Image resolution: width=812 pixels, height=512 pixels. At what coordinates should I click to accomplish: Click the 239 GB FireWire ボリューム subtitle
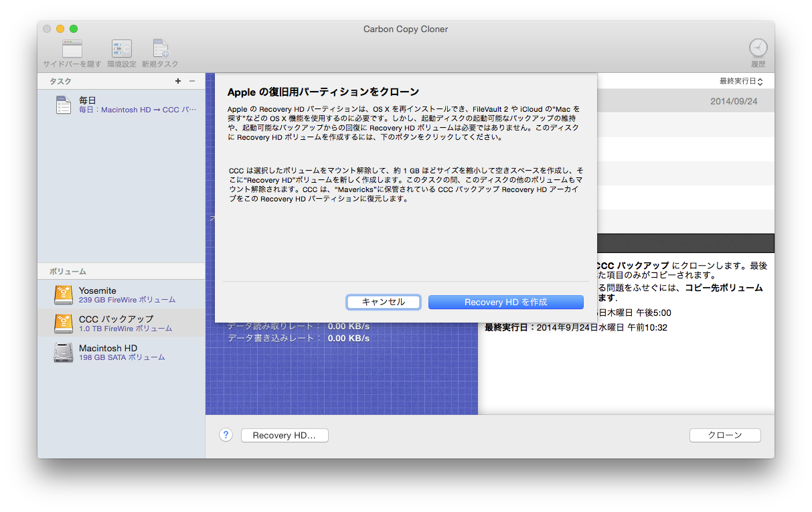pyautogui.click(x=127, y=300)
